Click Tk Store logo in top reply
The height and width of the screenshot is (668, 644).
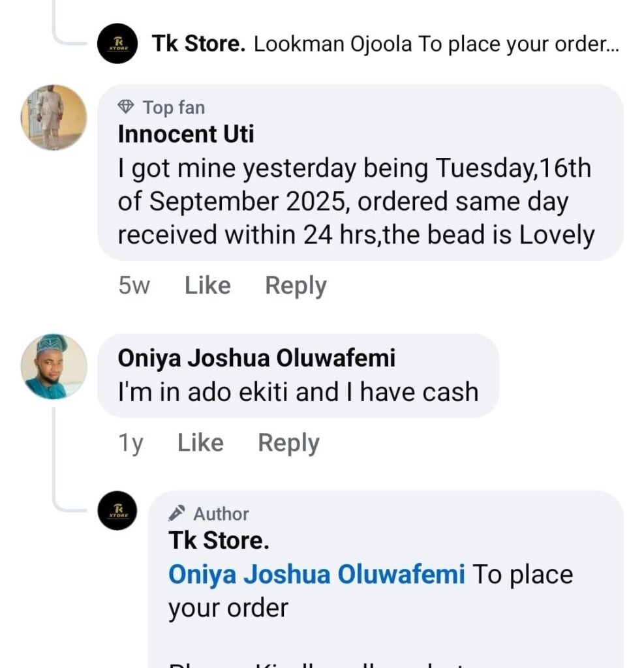(x=117, y=44)
